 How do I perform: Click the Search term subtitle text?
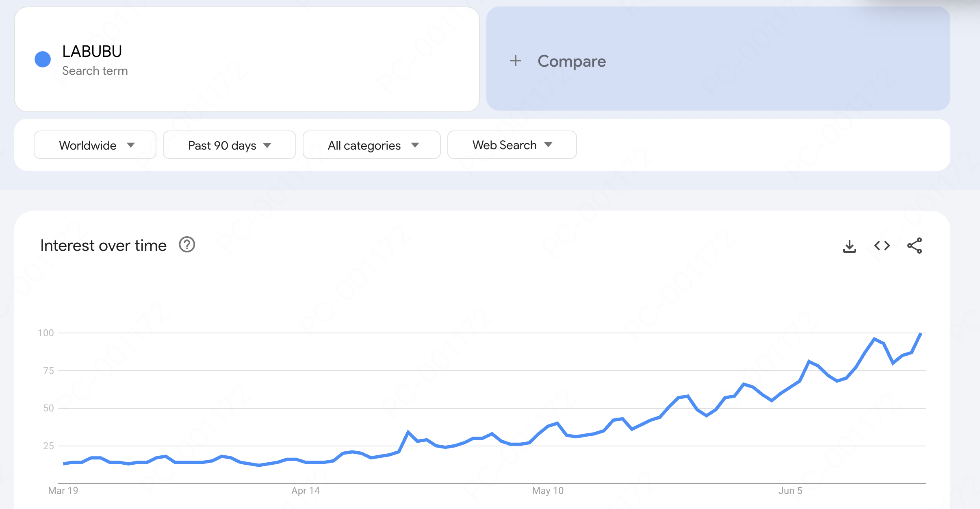click(x=95, y=71)
